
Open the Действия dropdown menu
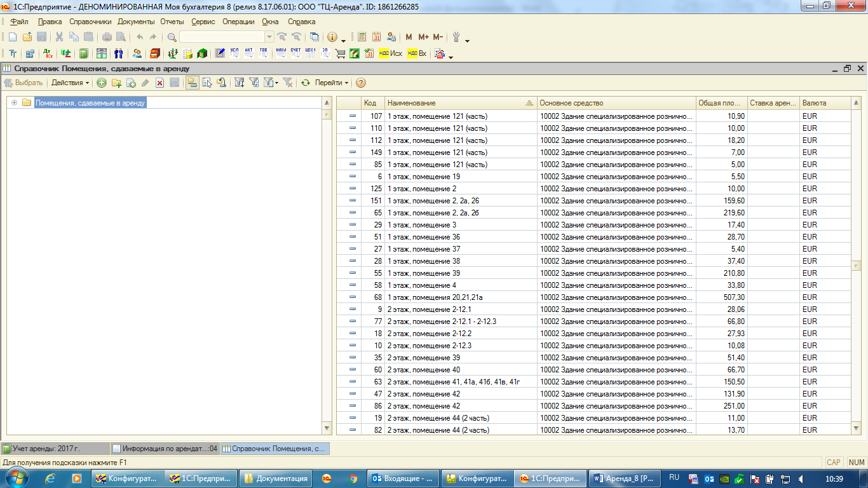point(70,83)
